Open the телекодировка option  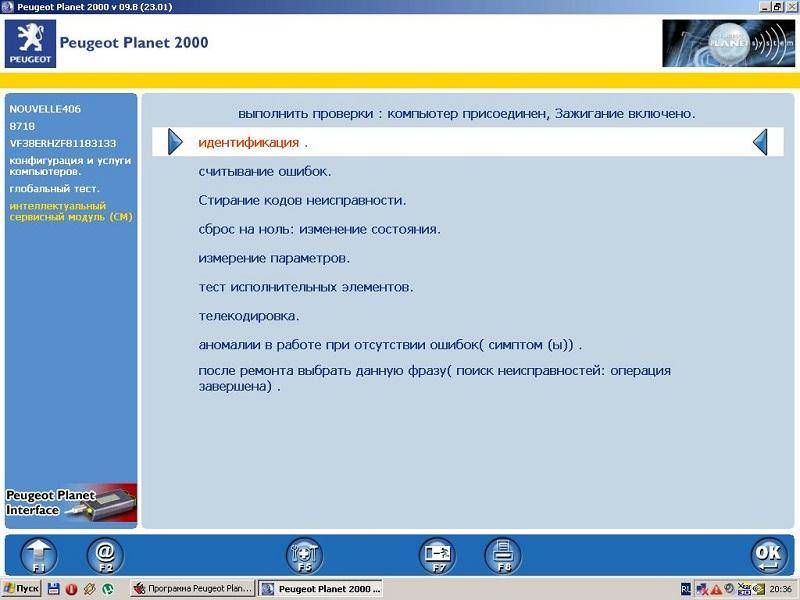coord(248,316)
